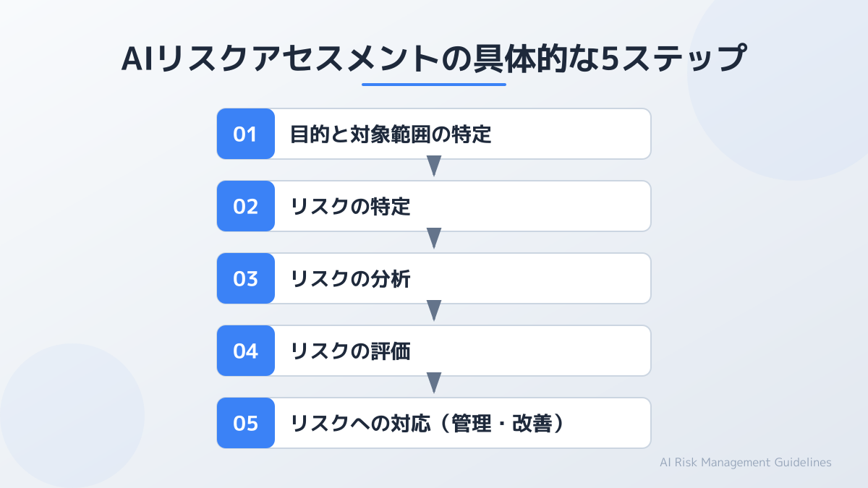Viewport: 868px width, 488px height.
Task: Open the 'リスクの分析' step
Action: pos(350,279)
